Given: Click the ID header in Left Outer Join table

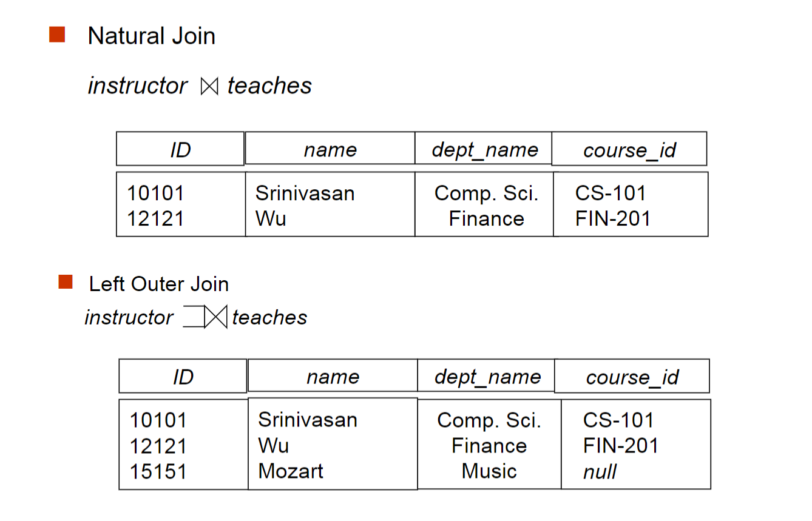Looking at the screenshot, I should pyautogui.click(x=183, y=377).
